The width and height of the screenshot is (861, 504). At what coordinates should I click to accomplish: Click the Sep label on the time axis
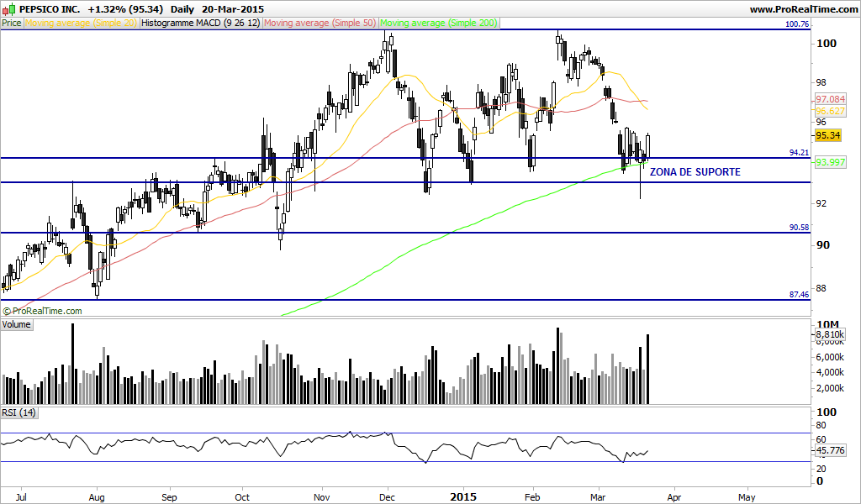(169, 497)
